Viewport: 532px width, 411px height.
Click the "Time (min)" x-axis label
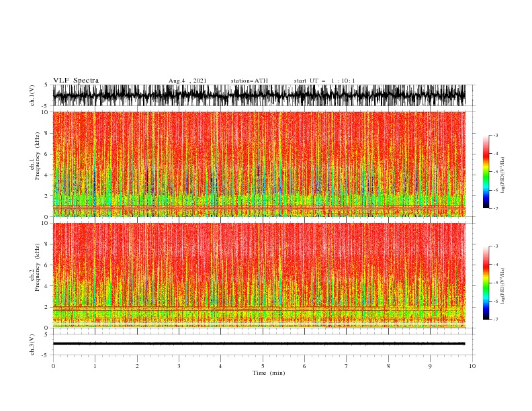tap(269, 373)
